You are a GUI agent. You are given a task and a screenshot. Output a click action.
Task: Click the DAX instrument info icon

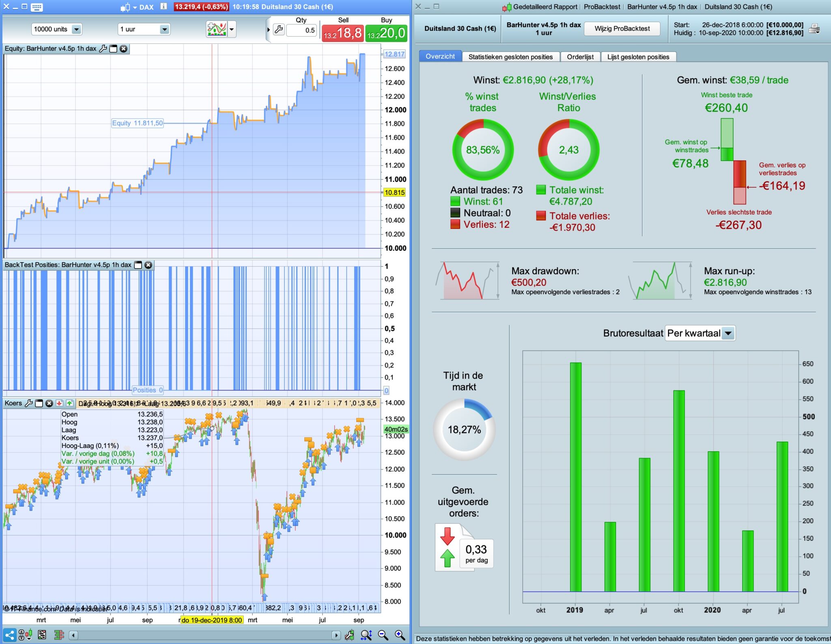[x=164, y=6]
